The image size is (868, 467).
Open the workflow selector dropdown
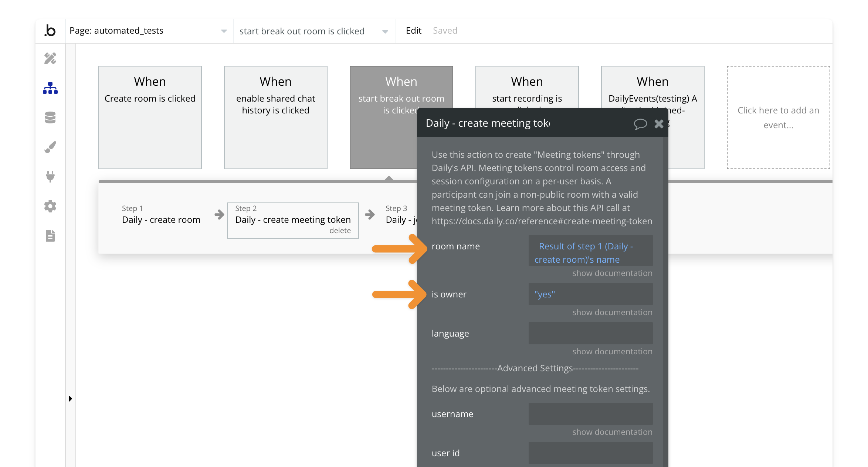(314, 31)
